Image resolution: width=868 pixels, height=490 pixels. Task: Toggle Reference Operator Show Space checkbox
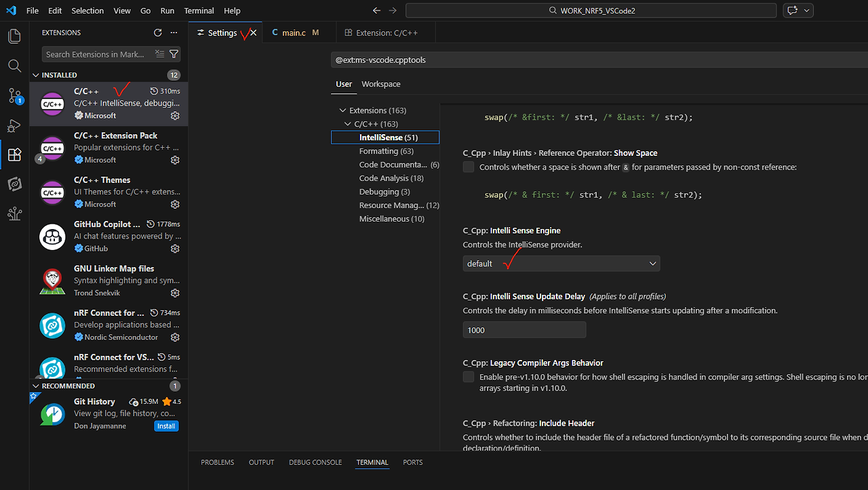coord(469,167)
